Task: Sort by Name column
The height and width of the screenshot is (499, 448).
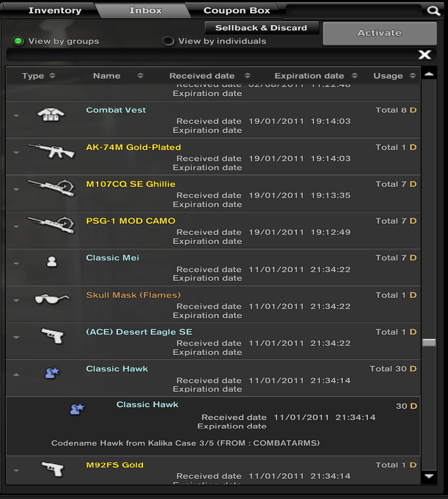Action: point(118,76)
